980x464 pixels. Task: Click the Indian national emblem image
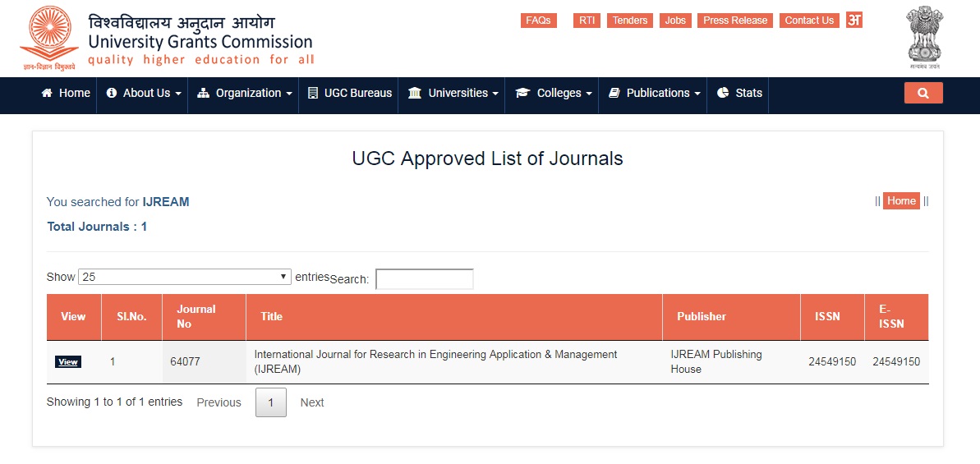click(924, 38)
